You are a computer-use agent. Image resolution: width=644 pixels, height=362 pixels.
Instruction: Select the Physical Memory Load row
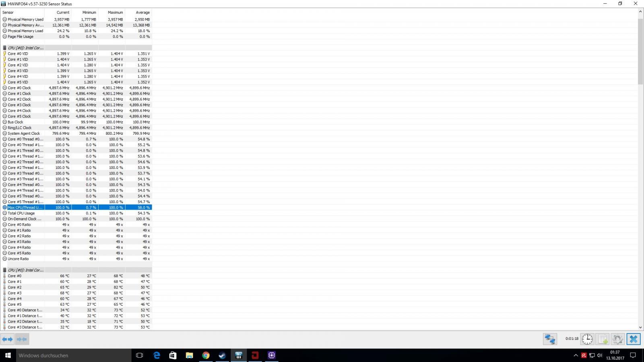tap(76, 31)
